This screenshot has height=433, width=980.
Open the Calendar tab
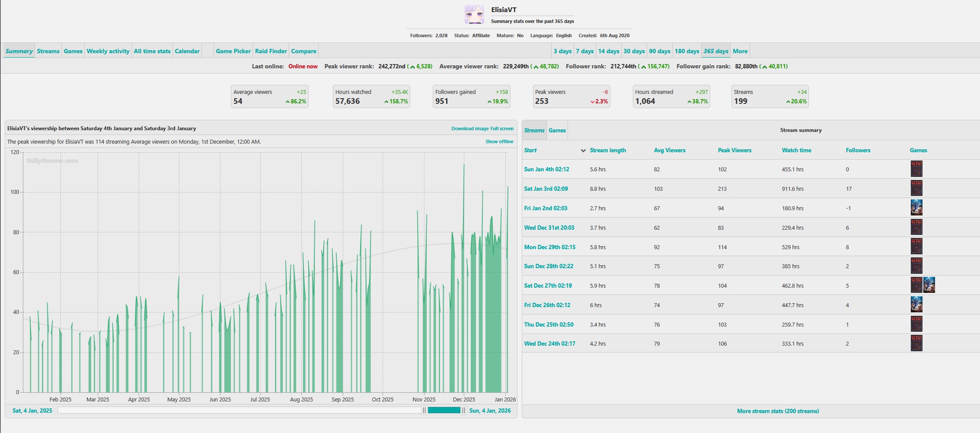(187, 51)
